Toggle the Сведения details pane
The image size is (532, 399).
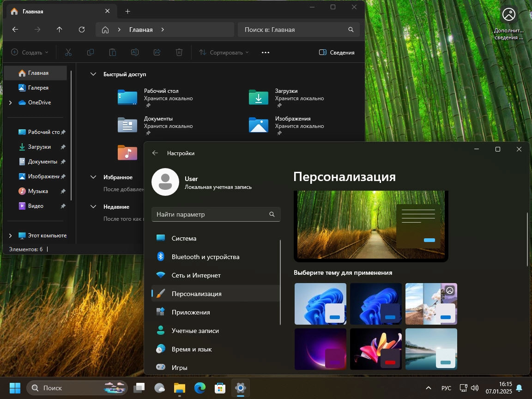(337, 53)
